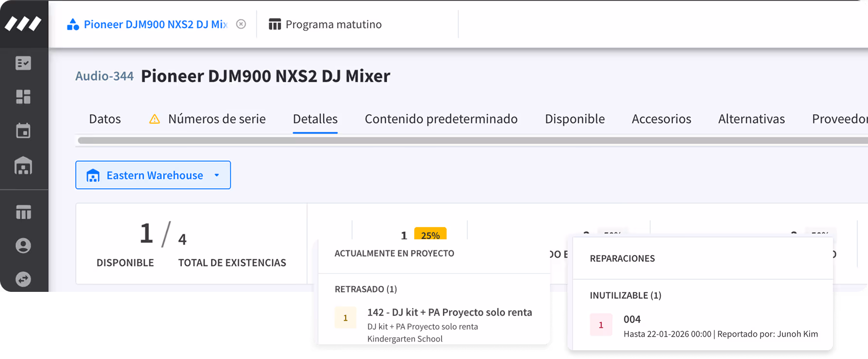Close the Pioneer DJM900 NXS2 tab
The width and height of the screenshot is (868, 359).
[241, 24]
